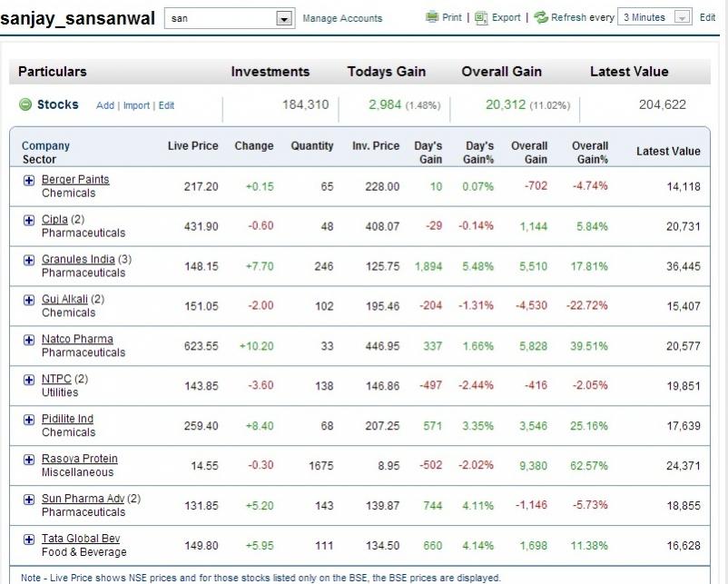Click Import link in Stocks section
This screenshot has height=584, width=728.
tap(136, 105)
